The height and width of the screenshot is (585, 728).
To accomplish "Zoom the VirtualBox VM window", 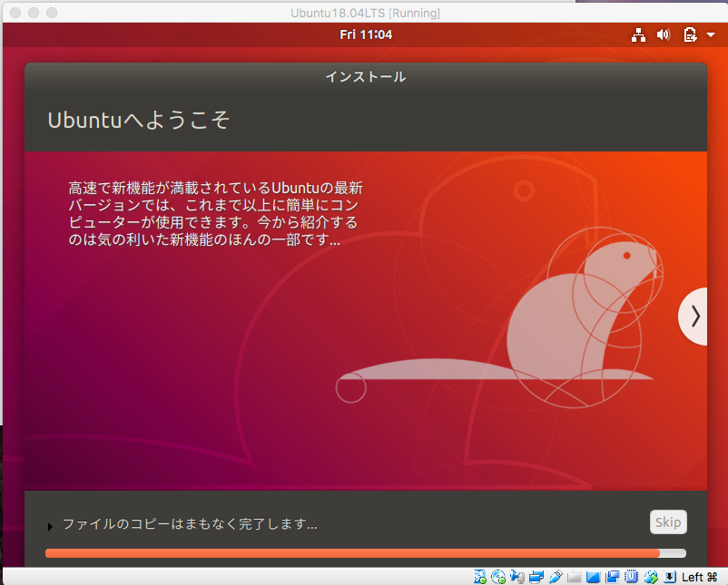I will [x=52, y=13].
